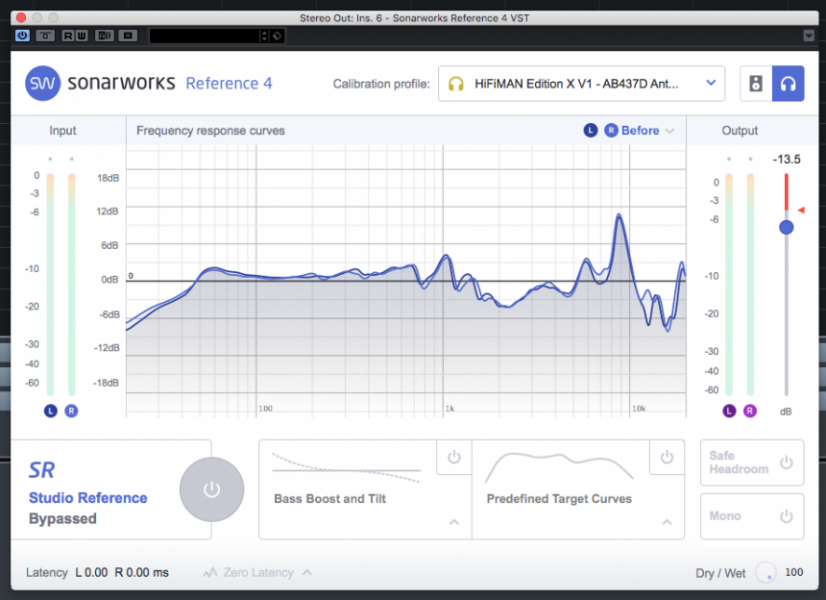Toggle the L curve display in graph header
This screenshot has width=826, height=600.
click(591, 130)
